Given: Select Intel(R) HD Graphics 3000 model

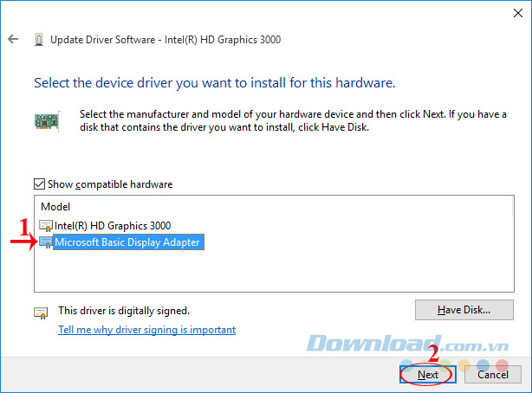Looking at the screenshot, I should click(113, 226).
